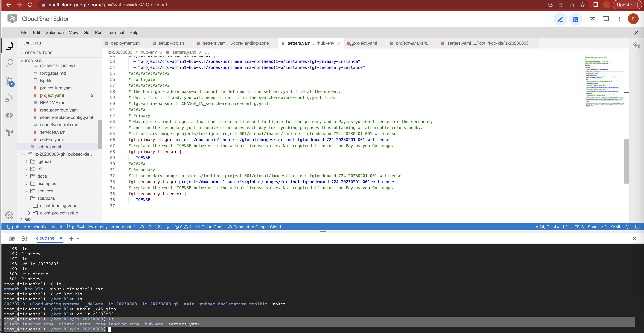
Task: Click the notifications bell in the status bar
Action: point(627,227)
